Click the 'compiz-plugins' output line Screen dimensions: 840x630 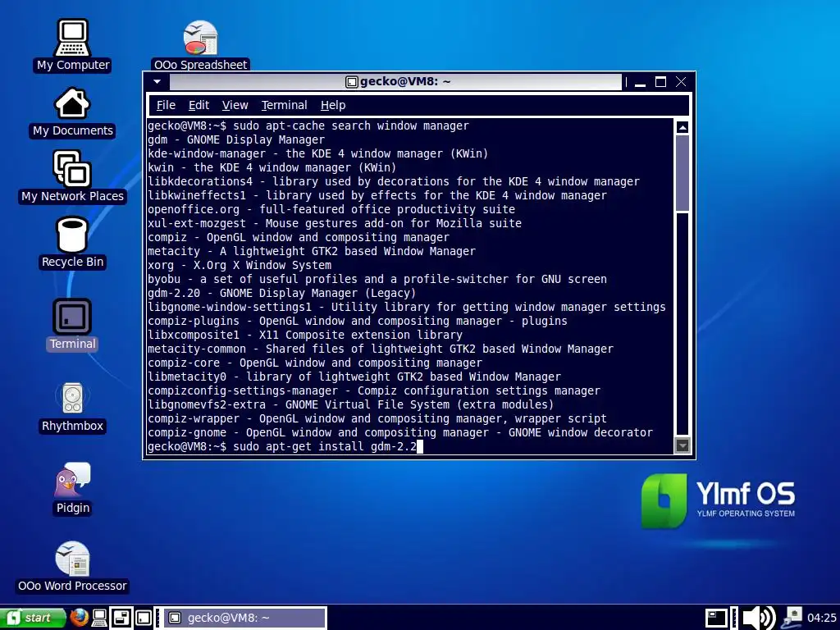(x=358, y=321)
